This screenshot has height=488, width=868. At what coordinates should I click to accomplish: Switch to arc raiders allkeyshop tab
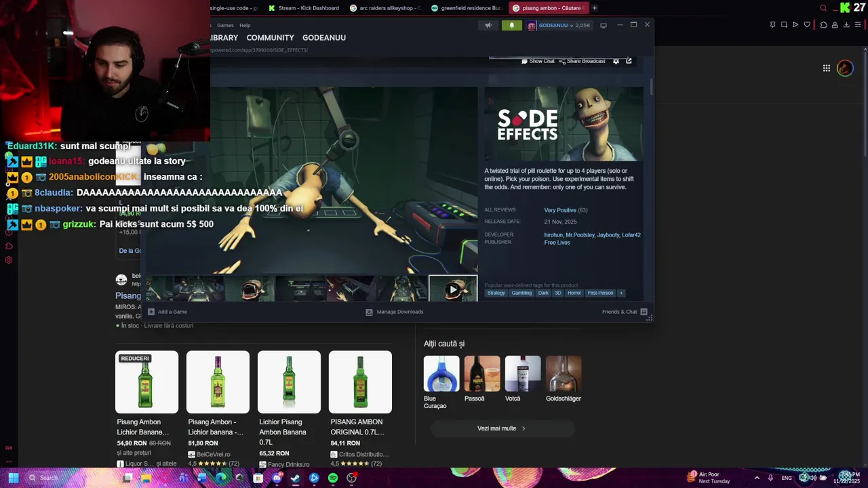[386, 8]
